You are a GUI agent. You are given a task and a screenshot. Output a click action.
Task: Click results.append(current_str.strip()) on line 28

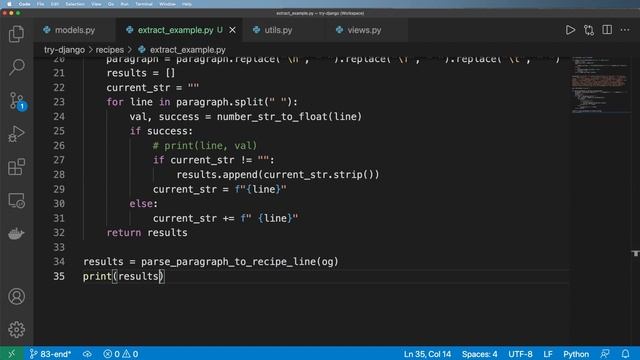(278, 175)
